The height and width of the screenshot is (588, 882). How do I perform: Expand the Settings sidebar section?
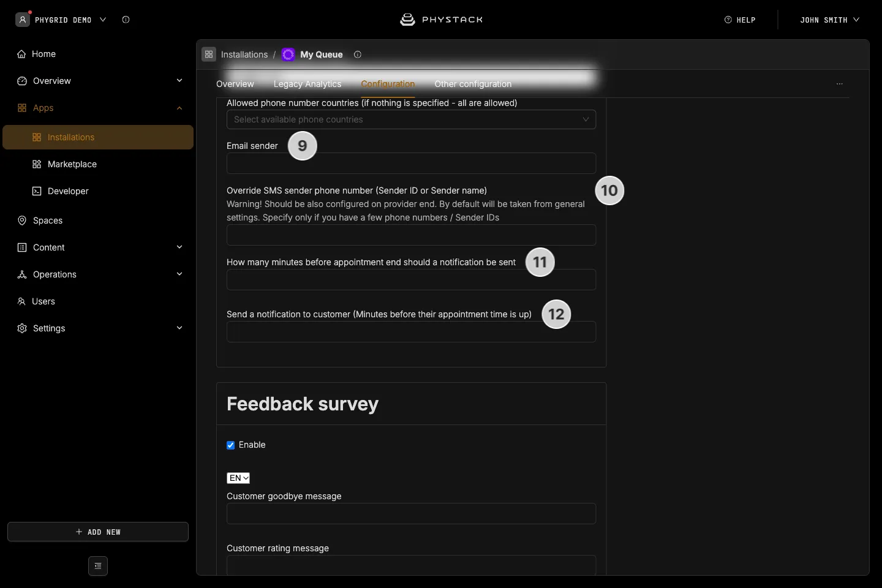pos(179,328)
